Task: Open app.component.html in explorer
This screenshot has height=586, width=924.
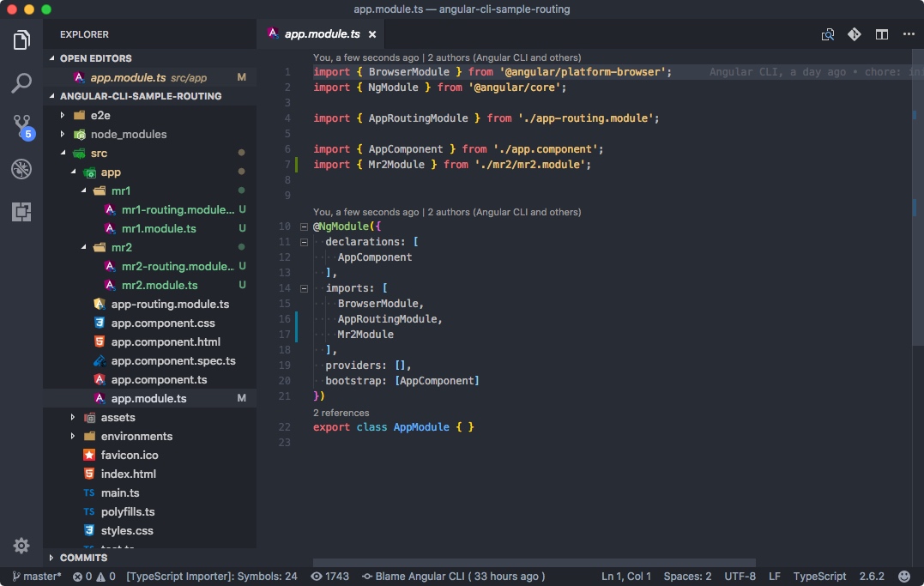Action: point(149,341)
